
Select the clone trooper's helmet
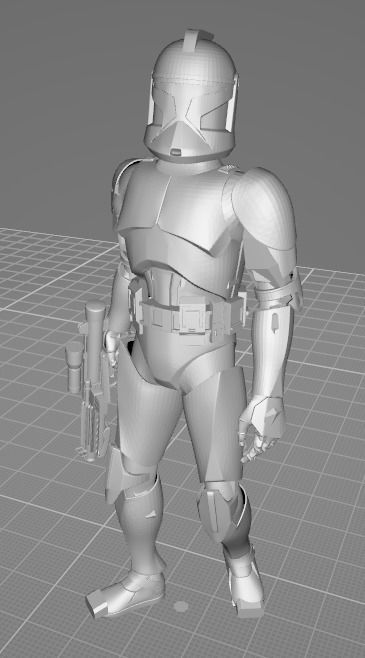(192, 97)
